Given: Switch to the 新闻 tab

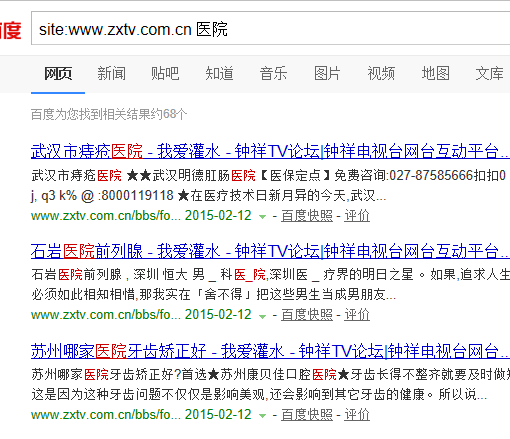Looking at the screenshot, I should click(112, 73).
